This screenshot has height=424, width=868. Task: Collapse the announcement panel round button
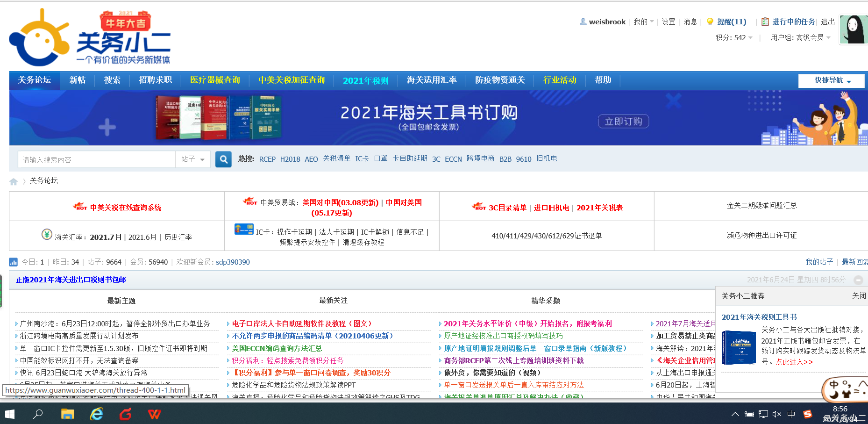858,280
